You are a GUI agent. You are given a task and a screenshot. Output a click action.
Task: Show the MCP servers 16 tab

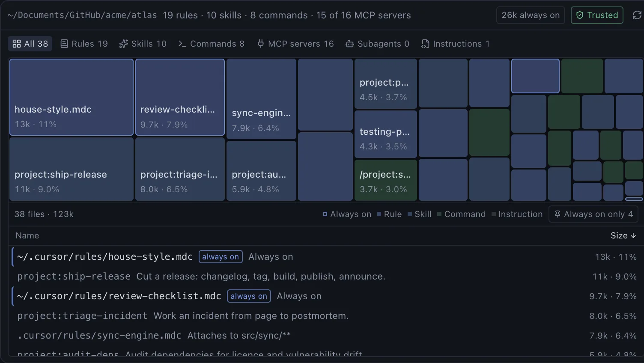295,44
